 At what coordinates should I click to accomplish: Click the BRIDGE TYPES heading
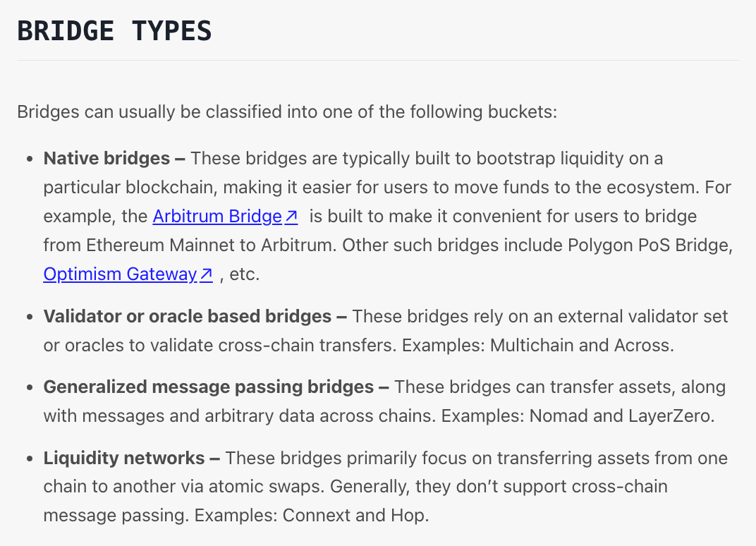114,31
